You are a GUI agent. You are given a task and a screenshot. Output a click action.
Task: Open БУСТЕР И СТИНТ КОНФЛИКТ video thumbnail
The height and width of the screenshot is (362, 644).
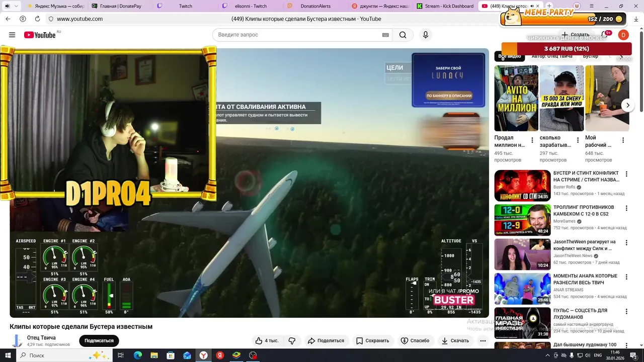(522, 186)
